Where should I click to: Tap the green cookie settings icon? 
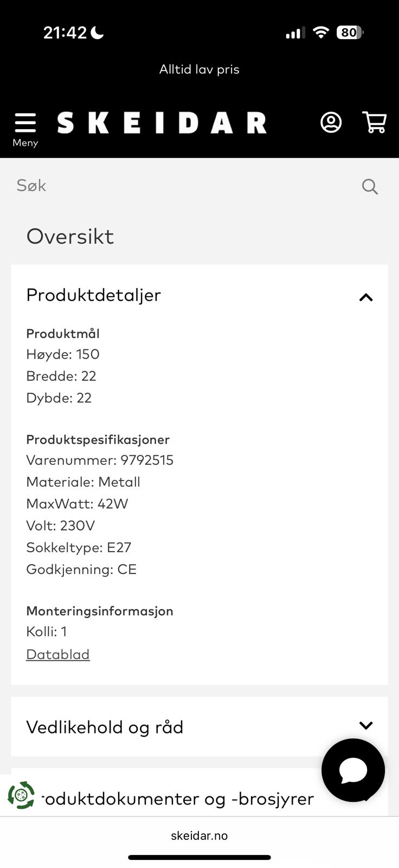pos(21,795)
